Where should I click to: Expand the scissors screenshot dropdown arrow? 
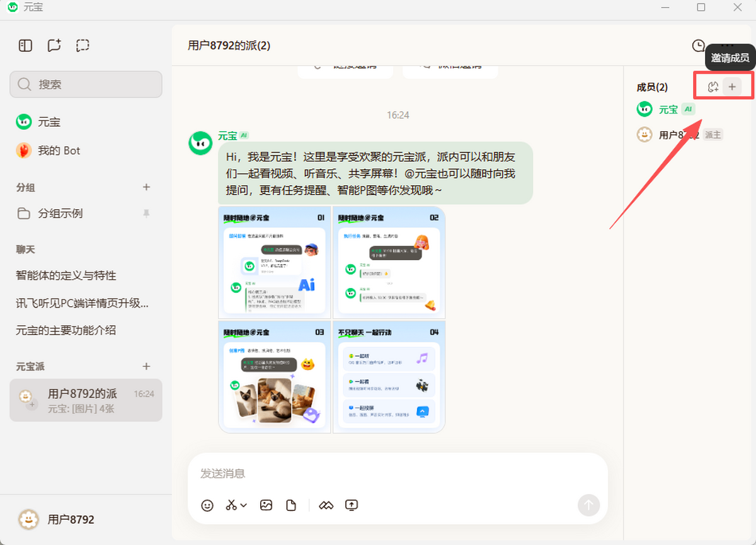244,505
